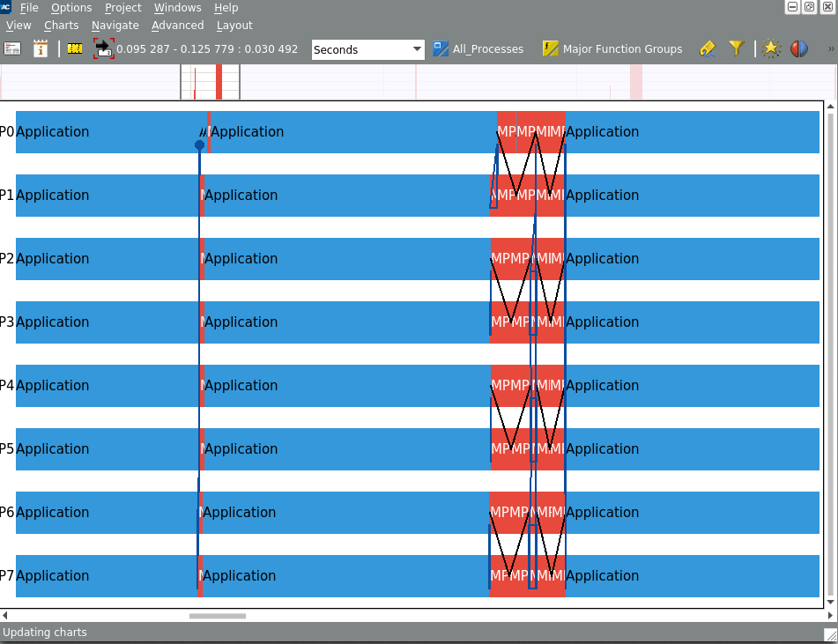This screenshot has width=838, height=644.
Task: Click the idealization star icon
Action: [771, 48]
